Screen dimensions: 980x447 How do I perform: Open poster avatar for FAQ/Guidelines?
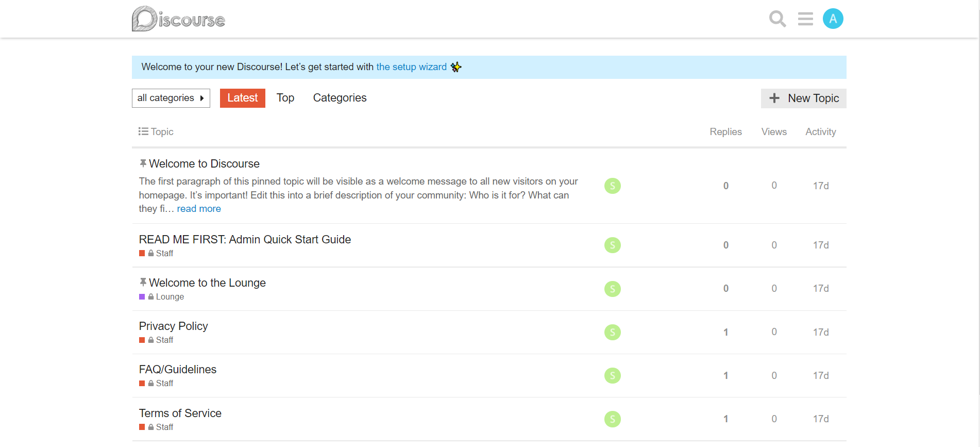(x=612, y=375)
